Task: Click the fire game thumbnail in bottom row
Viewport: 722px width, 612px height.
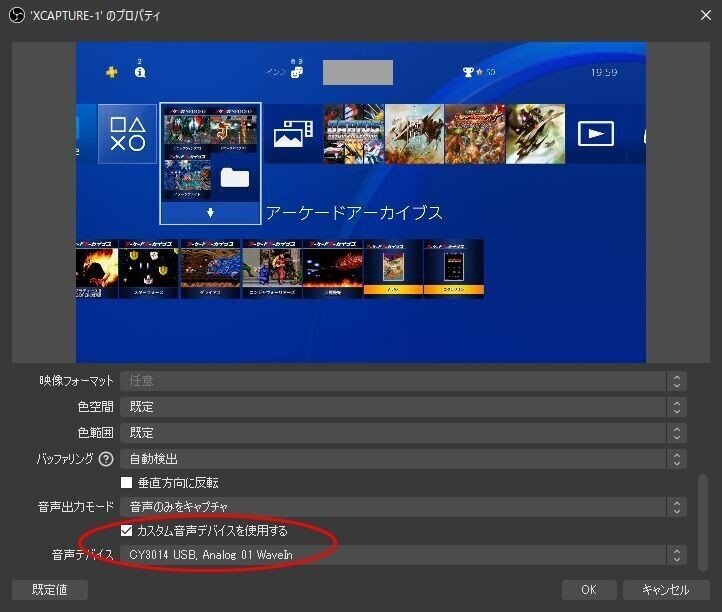Action: point(97,269)
